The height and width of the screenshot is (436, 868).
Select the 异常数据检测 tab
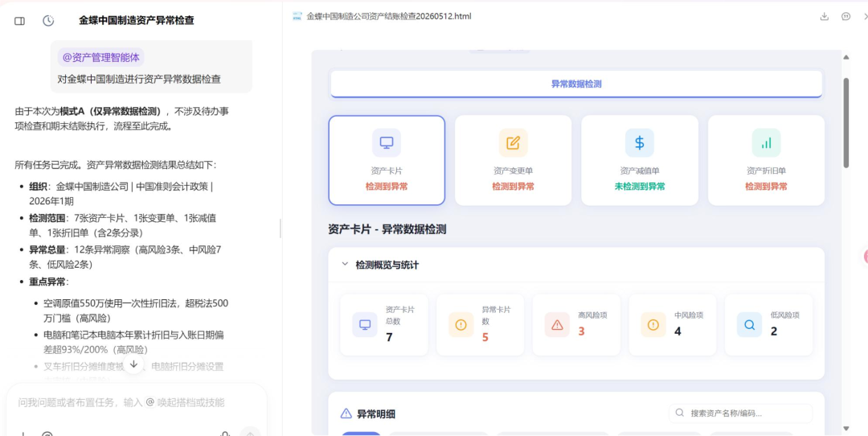576,84
